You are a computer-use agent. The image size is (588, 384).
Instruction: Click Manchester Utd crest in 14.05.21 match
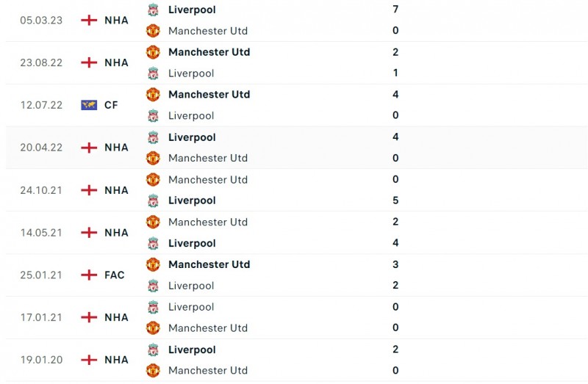click(153, 222)
